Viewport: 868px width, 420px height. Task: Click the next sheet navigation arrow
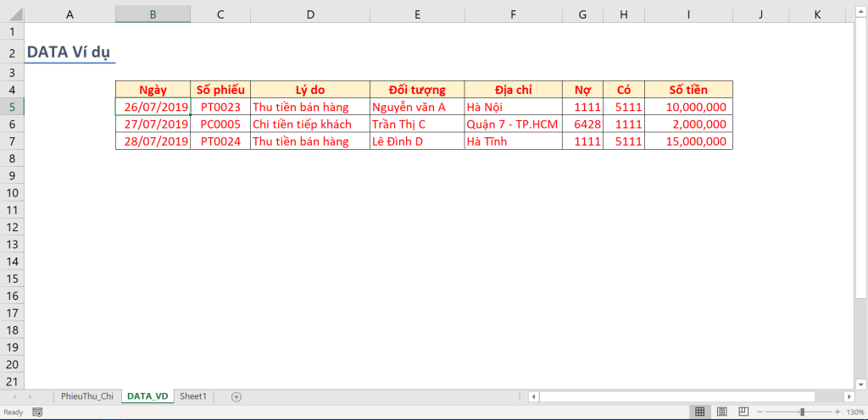click(30, 396)
